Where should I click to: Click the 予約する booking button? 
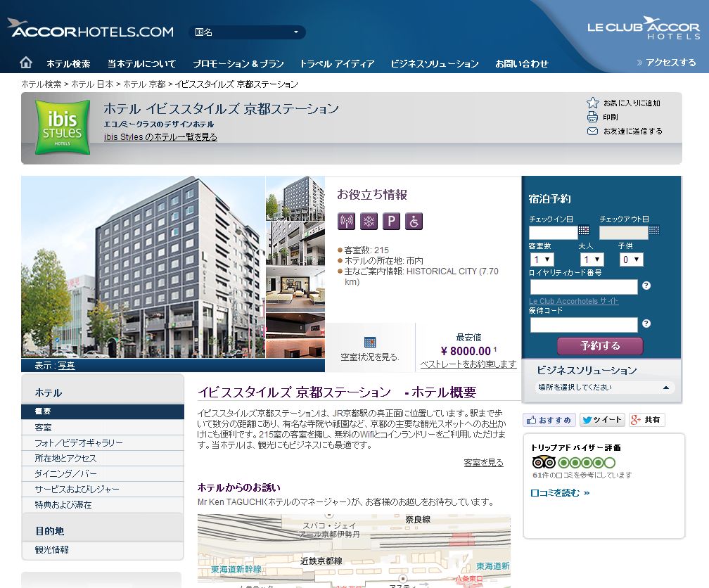pyautogui.click(x=600, y=346)
